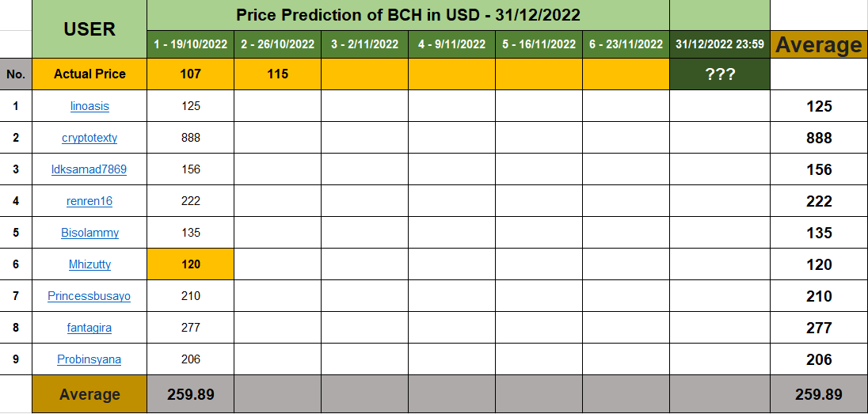Select the 6 - 23/11/2022 column header
This screenshot has width=868, height=414.
coord(626,44)
